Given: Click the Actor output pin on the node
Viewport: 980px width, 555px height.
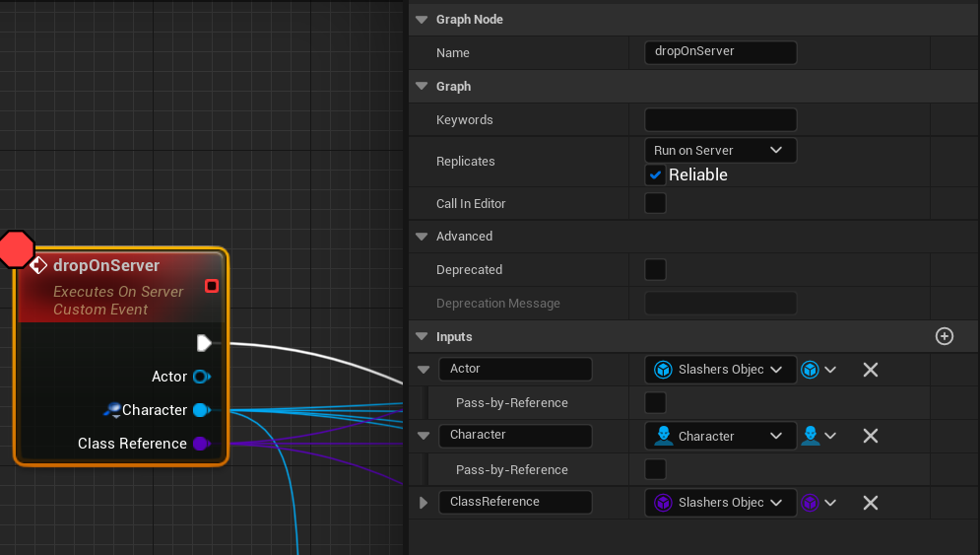Looking at the screenshot, I should 201,377.
